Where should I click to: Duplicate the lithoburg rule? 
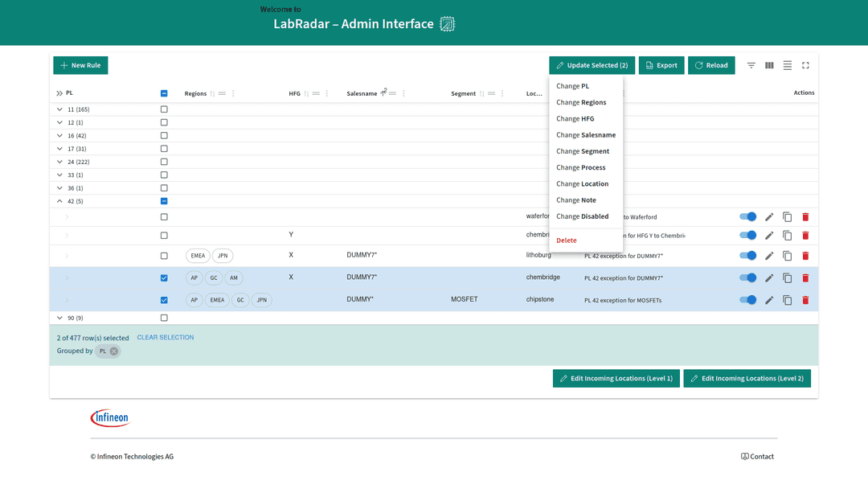(x=787, y=256)
